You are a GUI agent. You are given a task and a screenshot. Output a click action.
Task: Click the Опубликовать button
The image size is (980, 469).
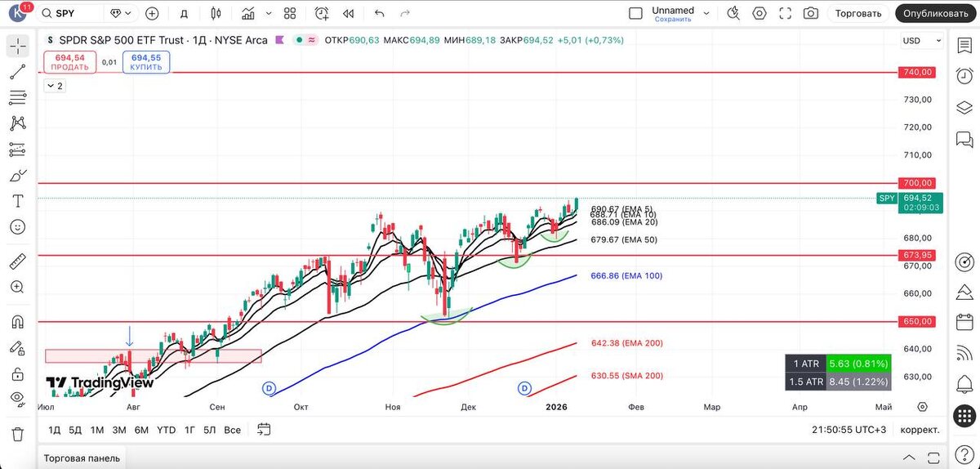point(936,13)
